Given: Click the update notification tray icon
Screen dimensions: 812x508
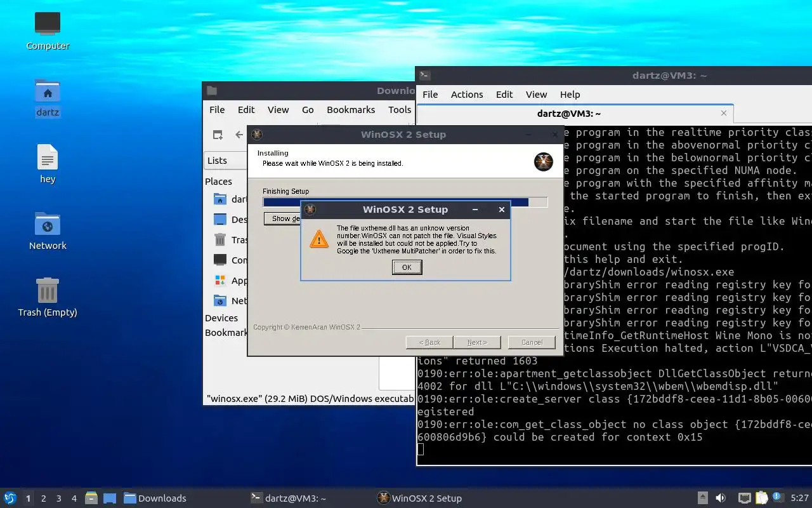Looking at the screenshot, I should 778,498.
